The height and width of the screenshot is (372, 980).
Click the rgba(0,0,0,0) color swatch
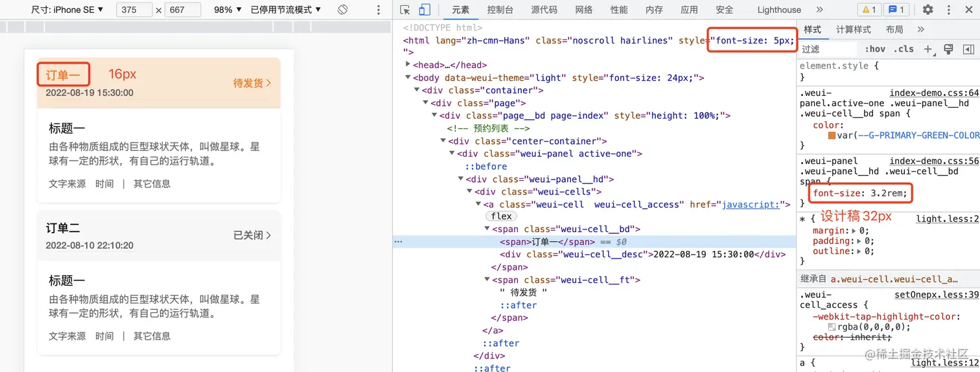coord(832,327)
